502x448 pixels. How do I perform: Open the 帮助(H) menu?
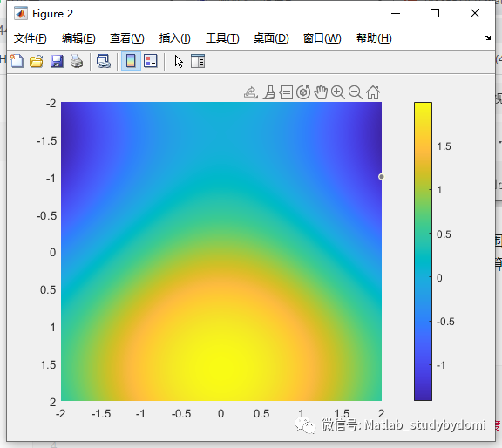(374, 38)
